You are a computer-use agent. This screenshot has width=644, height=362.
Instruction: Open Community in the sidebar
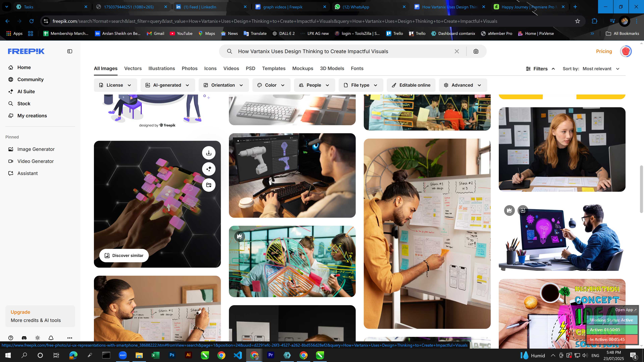[x=30, y=79]
